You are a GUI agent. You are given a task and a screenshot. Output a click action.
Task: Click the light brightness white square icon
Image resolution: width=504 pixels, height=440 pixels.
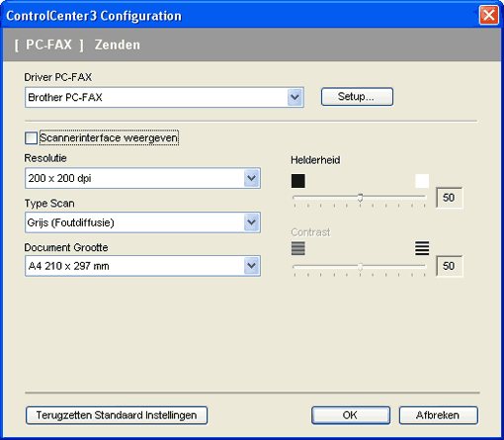422,181
